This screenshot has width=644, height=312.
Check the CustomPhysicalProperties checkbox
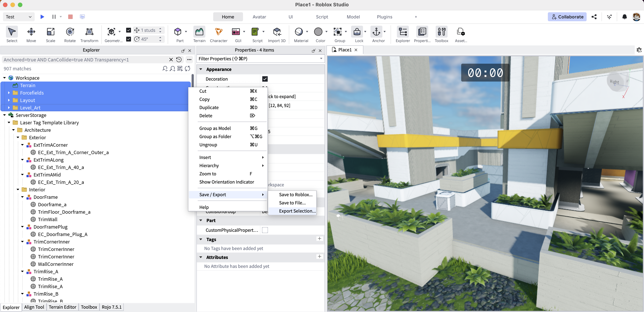click(x=265, y=230)
